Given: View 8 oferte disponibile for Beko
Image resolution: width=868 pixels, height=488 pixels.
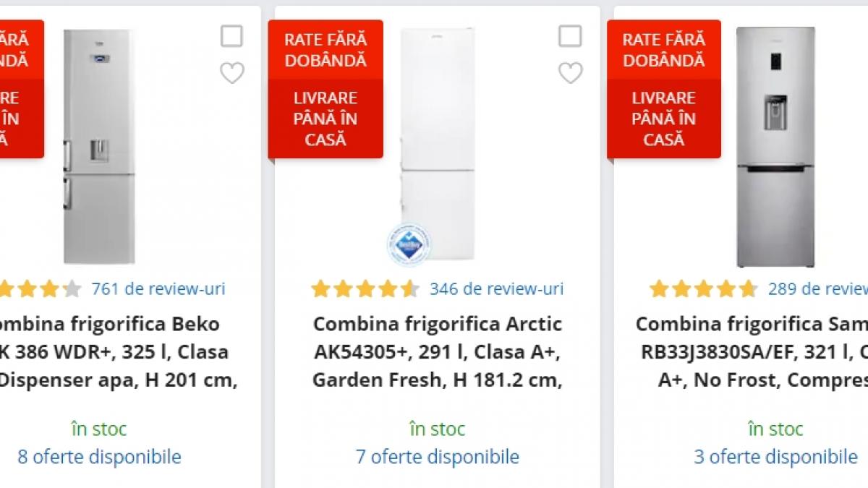Looking at the screenshot, I should click(99, 457).
